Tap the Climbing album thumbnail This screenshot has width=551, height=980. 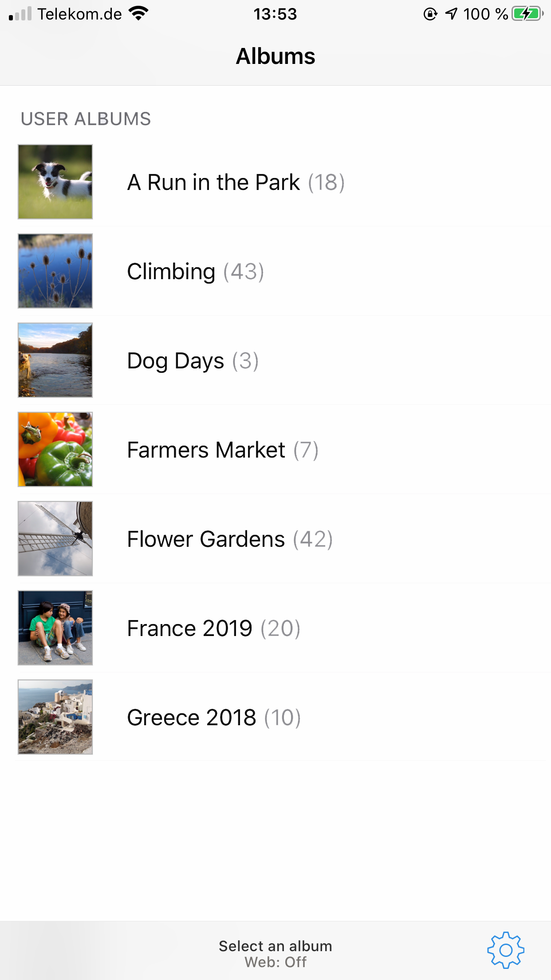(55, 271)
